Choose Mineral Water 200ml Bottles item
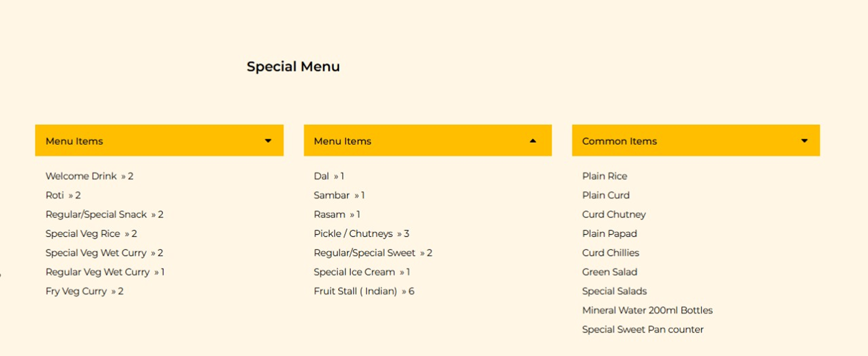Screen dimensions: 868x356 point(647,310)
